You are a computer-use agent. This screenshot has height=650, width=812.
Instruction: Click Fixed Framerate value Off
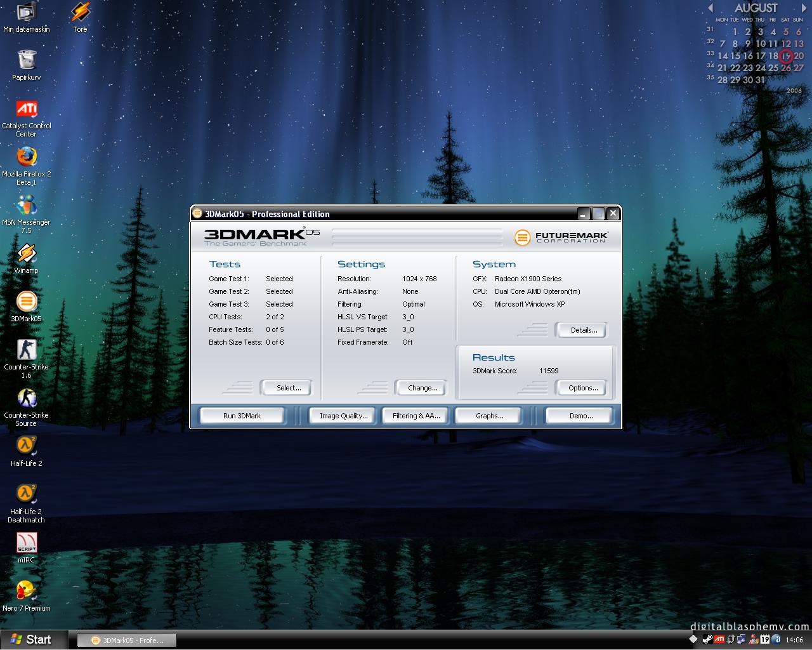click(407, 342)
